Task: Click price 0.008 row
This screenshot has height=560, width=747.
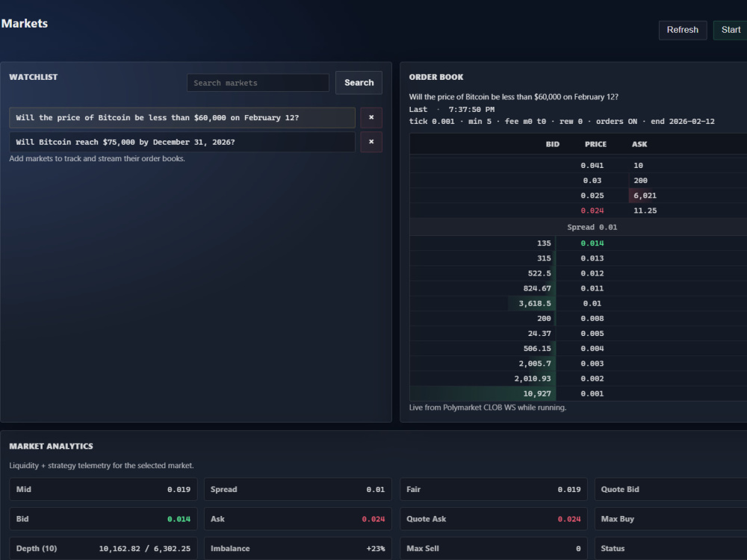Action: (x=578, y=319)
